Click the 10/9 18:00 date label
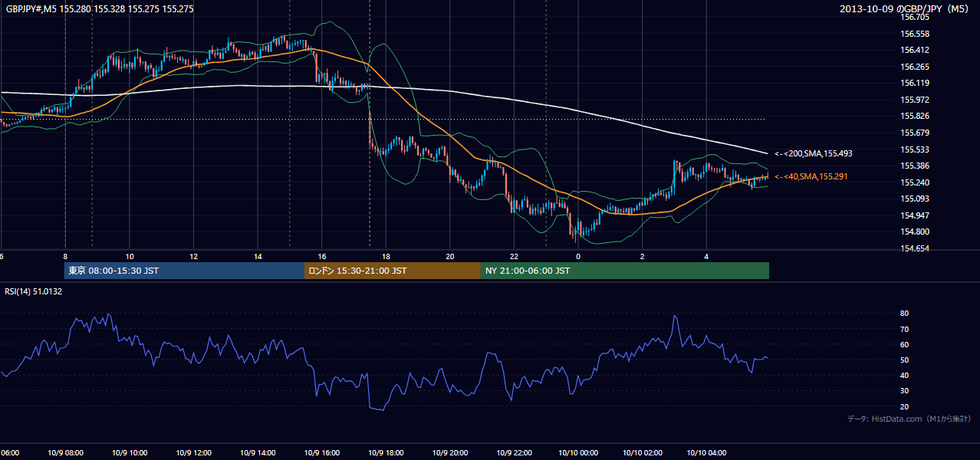This screenshot has height=460, width=980. [x=386, y=453]
